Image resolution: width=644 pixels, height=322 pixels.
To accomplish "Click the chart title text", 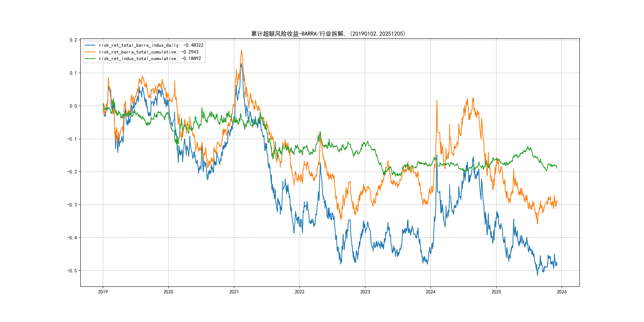I will click(x=328, y=34).
